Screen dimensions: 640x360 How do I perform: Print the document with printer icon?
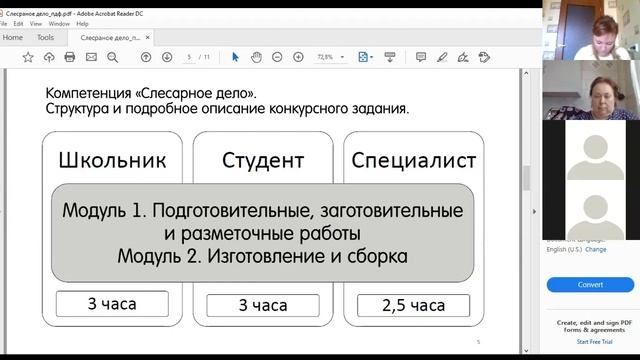[x=70, y=57]
